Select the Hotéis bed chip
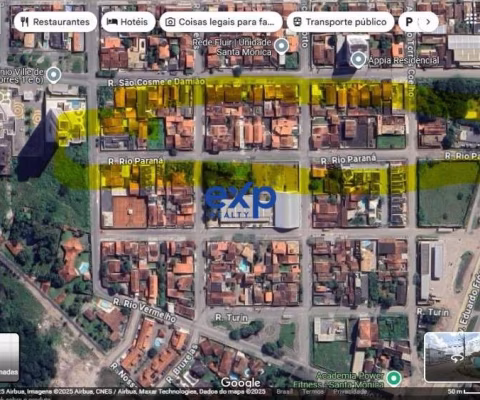 coord(128,22)
